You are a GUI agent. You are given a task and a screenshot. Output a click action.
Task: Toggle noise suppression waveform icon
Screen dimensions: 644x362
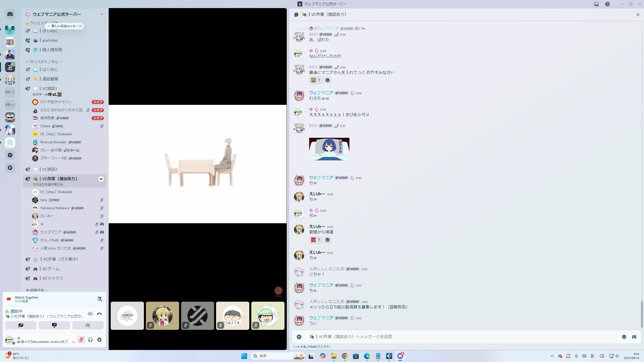click(90, 314)
